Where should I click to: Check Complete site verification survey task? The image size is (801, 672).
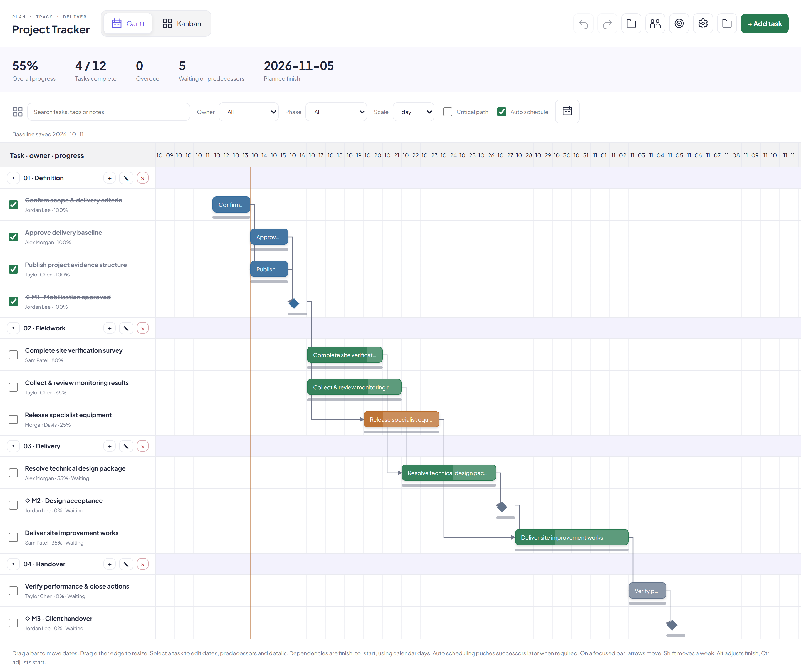point(13,355)
